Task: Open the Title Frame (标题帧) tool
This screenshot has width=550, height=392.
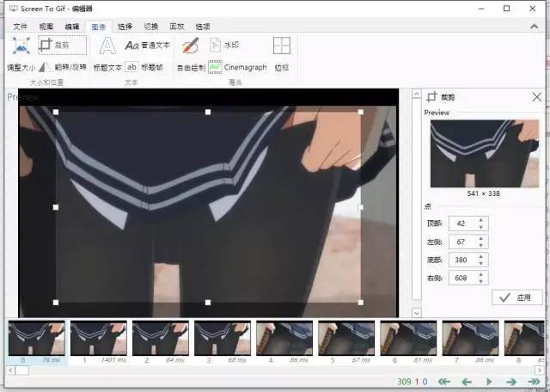Action: (x=144, y=67)
